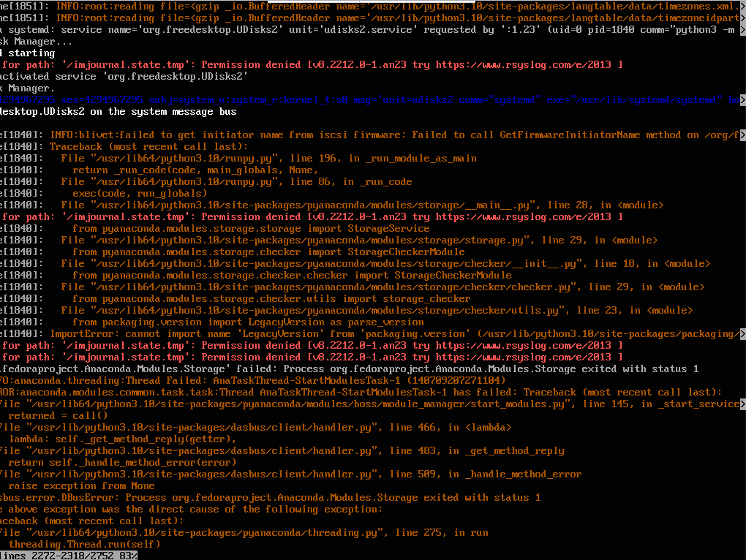The width and height of the screenshot is (746, 560).
Task: Click the truncation marker ending the INFO:blivet line
Action: point(742,135)
